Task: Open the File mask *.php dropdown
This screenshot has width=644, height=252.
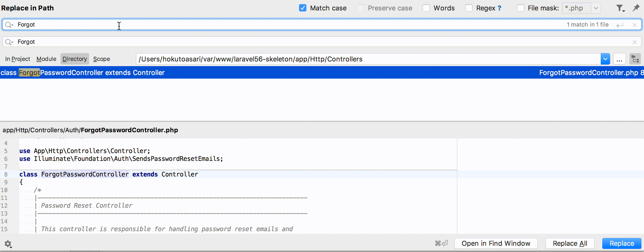Action: tap(596, 8)
